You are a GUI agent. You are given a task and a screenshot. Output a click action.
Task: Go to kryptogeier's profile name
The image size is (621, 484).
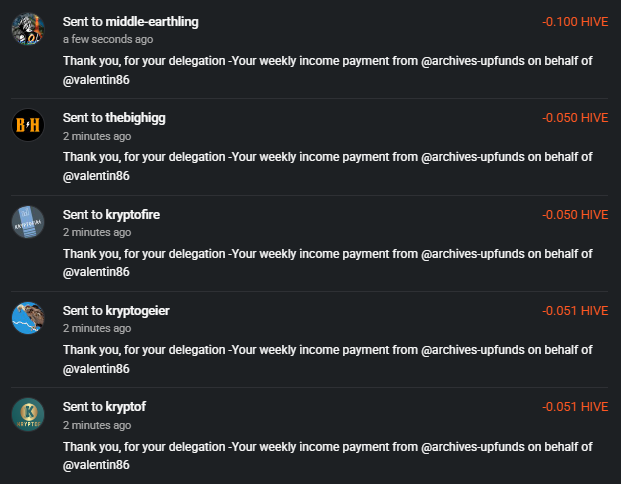coord(137,310)
